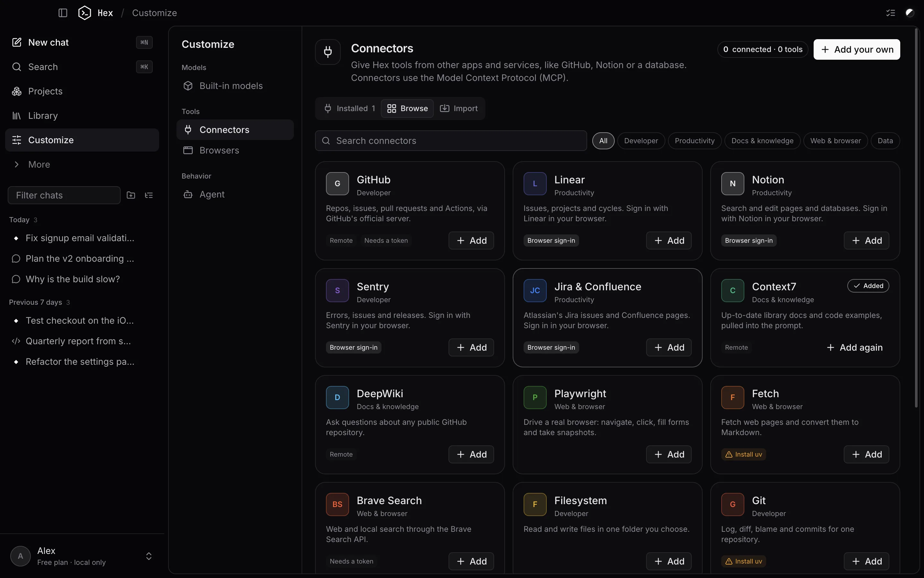
Task: Start a New chat
Action: [82, 42]
